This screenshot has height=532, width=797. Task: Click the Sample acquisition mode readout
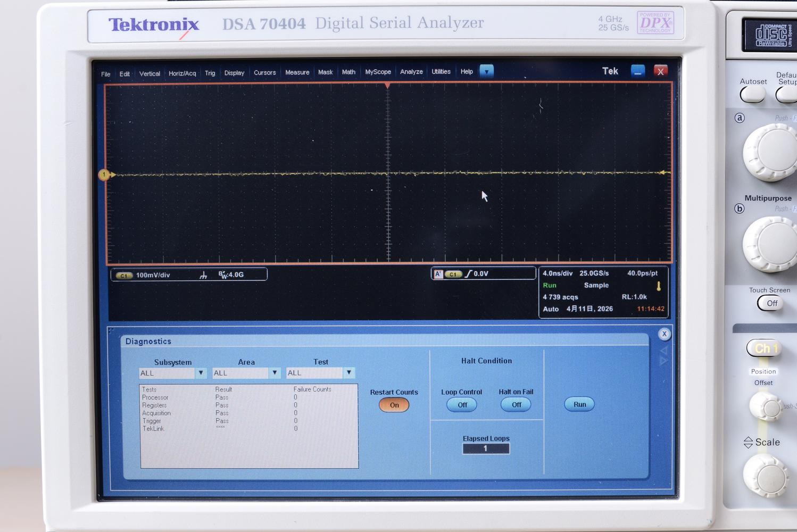596,285
